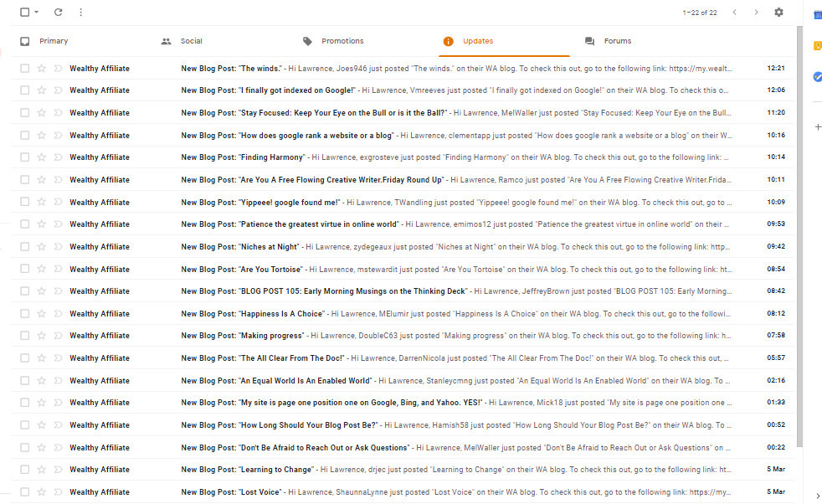
Task: Click the 00:52 timestamp in the list
Action: [x=776, y=424]
